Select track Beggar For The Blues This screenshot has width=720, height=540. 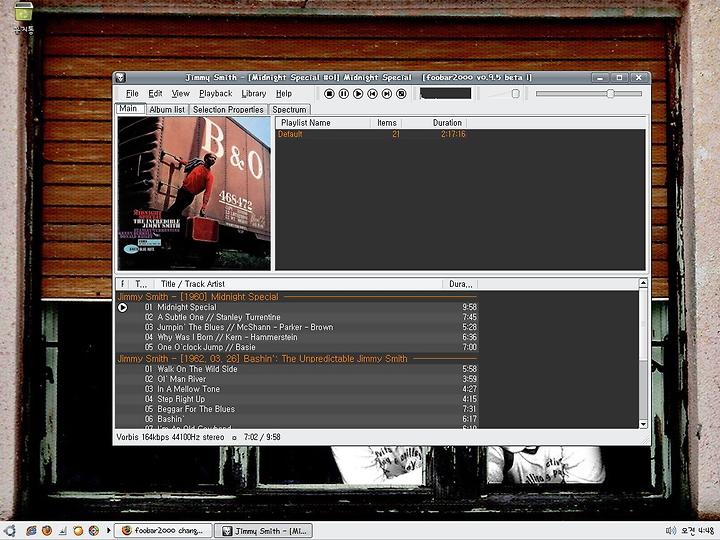[297, 409]
